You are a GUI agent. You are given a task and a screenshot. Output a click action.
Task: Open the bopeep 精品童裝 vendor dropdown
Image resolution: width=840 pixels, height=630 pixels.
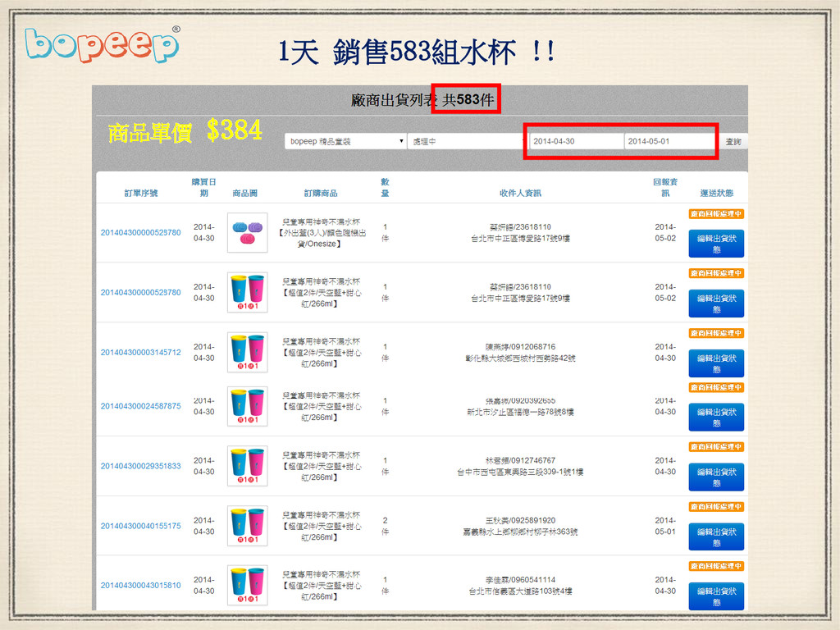345,141
